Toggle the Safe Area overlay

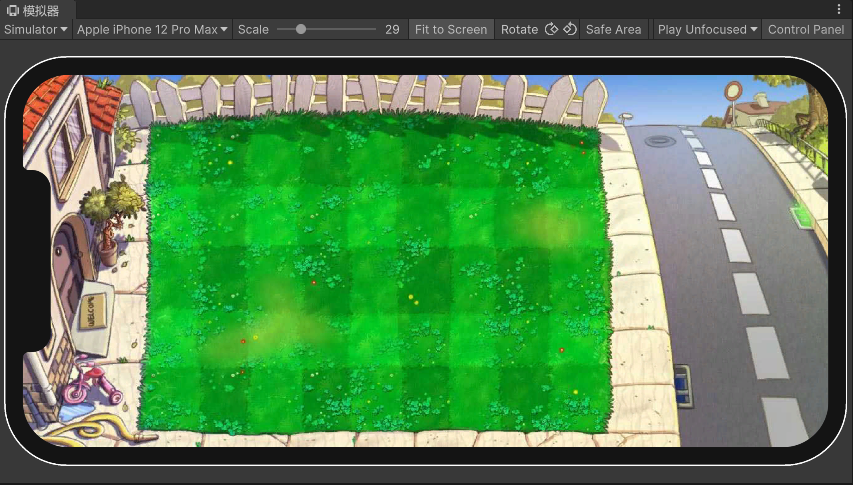coord(613,29)
